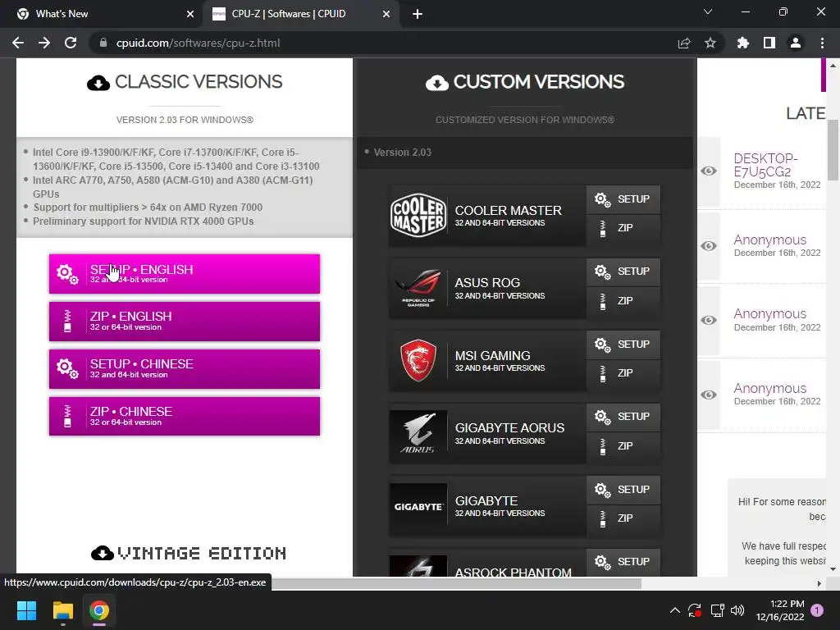This screenshot has width=840, height=630.
Task: Go back to previous page
Action: (x=18, y=43)
